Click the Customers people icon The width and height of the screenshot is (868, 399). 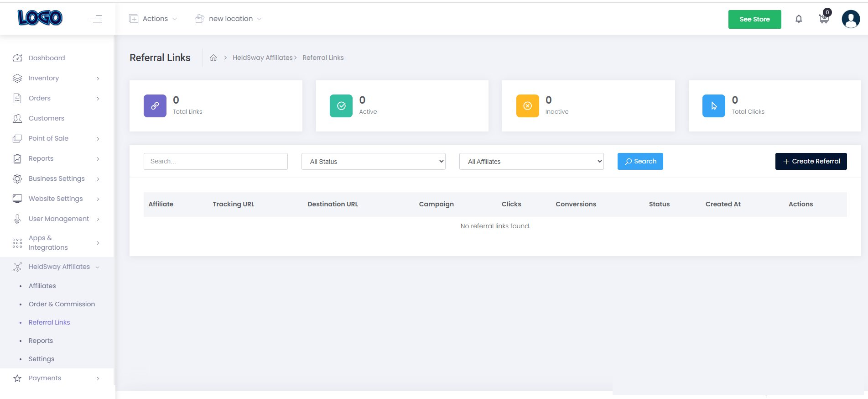[17, 118]
